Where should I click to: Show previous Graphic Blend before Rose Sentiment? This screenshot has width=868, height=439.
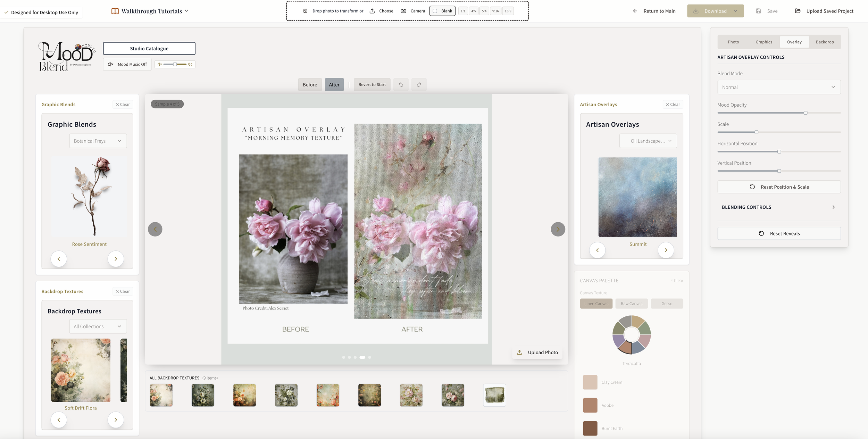coord(59,259)
